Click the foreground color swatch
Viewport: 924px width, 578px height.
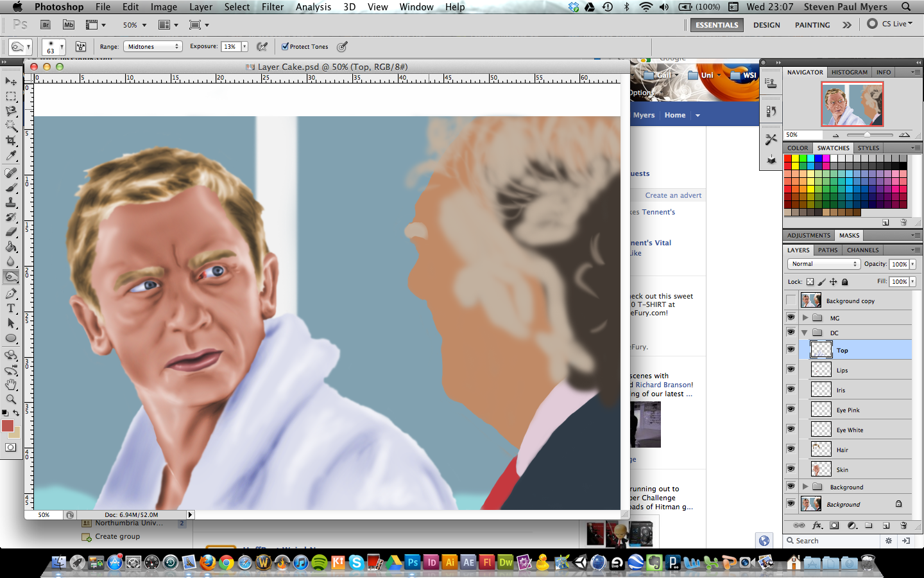[x=8, y=426]
